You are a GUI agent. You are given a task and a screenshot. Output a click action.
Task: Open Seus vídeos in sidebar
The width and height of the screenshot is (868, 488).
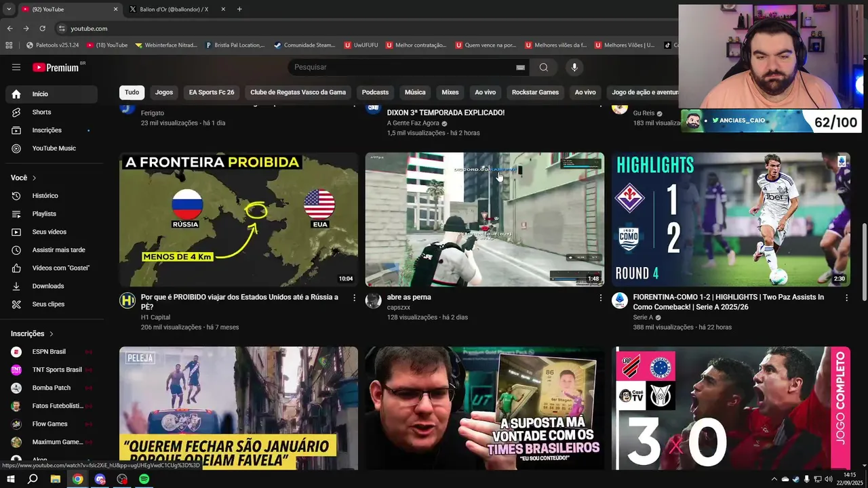[52, 232]
